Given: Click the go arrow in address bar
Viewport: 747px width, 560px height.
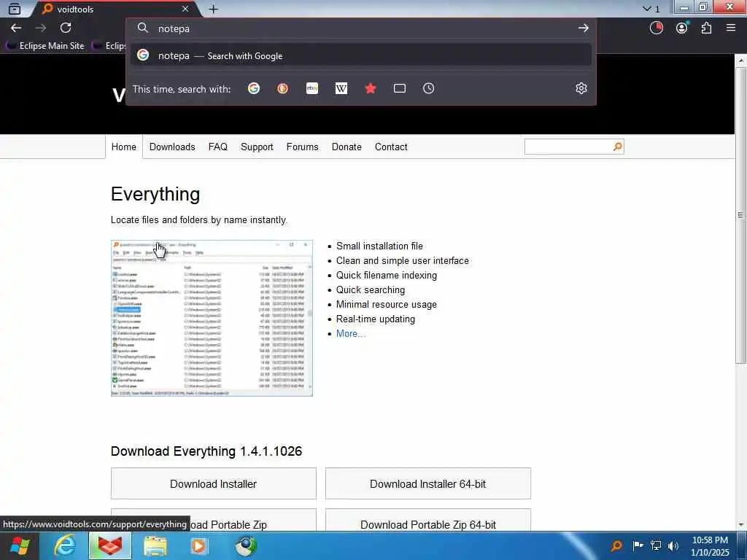Looking at the screenshot, I should 583,28.
